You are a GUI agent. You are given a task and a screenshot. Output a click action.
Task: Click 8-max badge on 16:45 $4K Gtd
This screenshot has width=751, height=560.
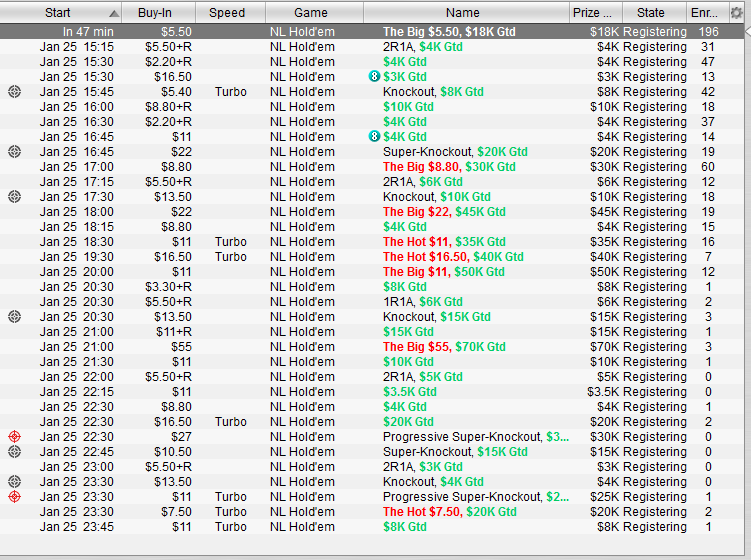(x=374, y=137)
